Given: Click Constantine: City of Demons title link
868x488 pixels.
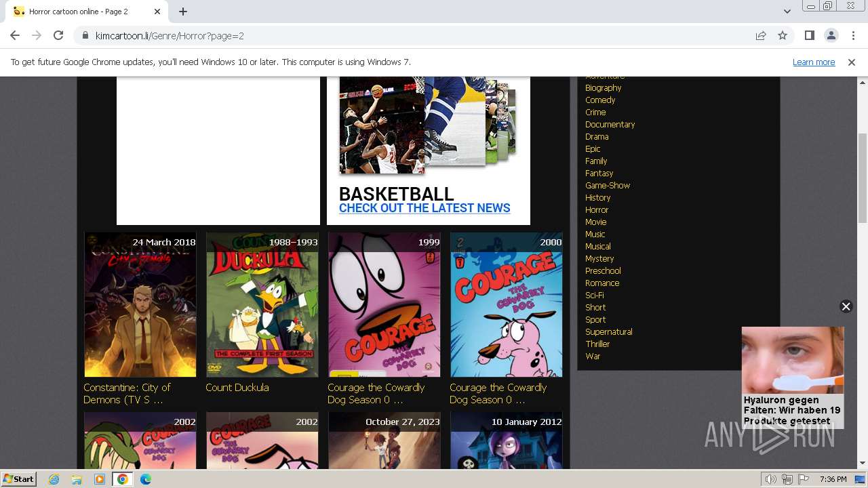Looking at the screenshot, I should [127, 393].
